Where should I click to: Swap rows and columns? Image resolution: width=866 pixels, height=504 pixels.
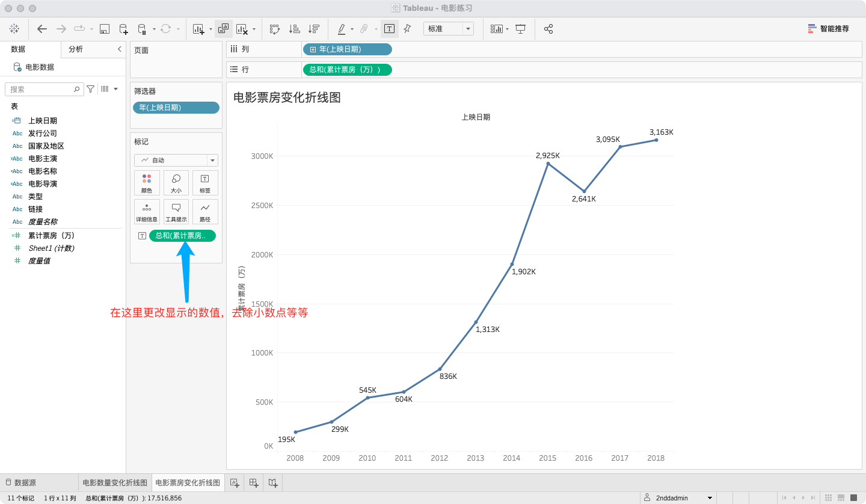point(275,28)
